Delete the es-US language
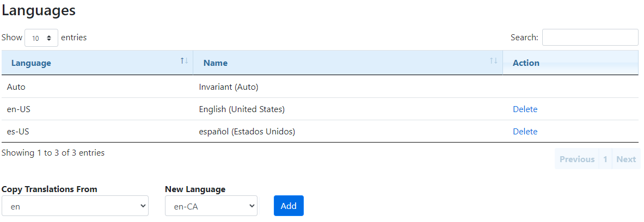Screen dimensions: 644x222 tap(525, 132)
